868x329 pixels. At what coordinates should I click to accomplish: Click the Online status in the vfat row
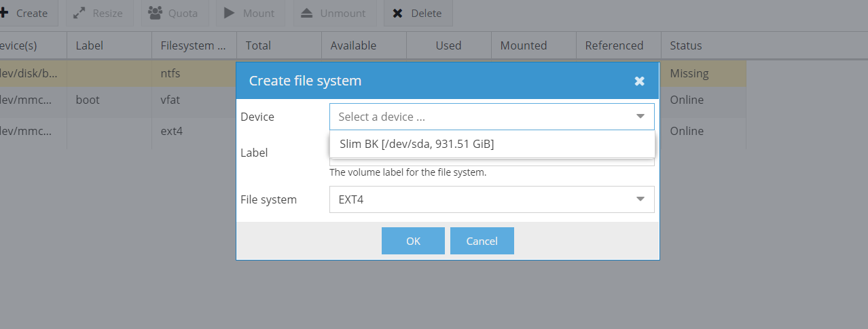click(704, 100)
